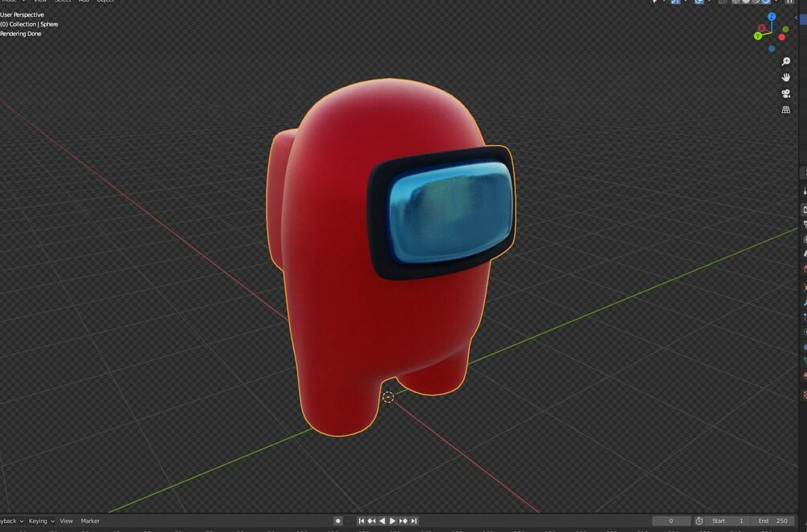Click the blue Z axis gizmo ball

772,17
